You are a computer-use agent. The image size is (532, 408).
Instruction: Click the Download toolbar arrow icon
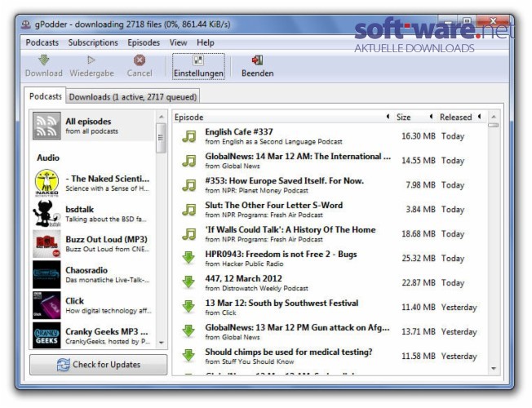coord(44,60)
